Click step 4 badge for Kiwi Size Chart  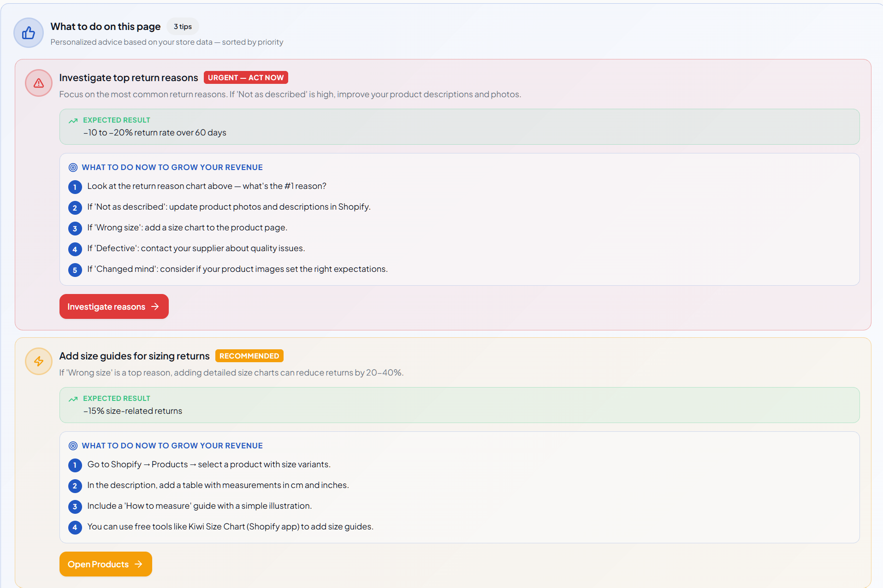[75, 528]
